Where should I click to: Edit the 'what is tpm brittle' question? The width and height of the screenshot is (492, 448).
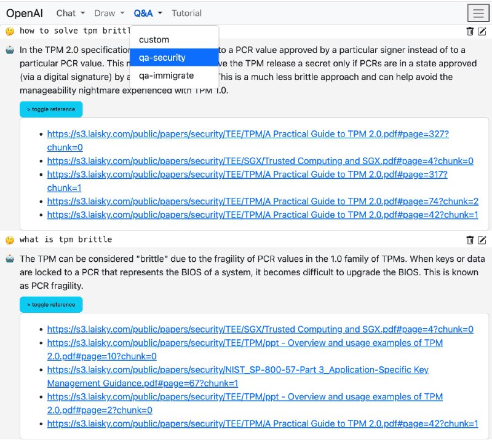point(482,240)
